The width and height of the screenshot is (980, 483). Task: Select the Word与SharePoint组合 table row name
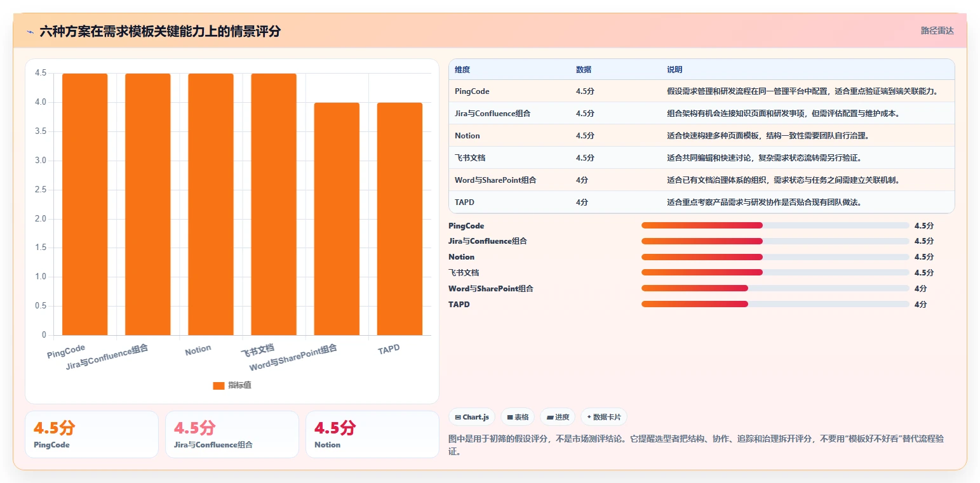click(x=495, y=180)
